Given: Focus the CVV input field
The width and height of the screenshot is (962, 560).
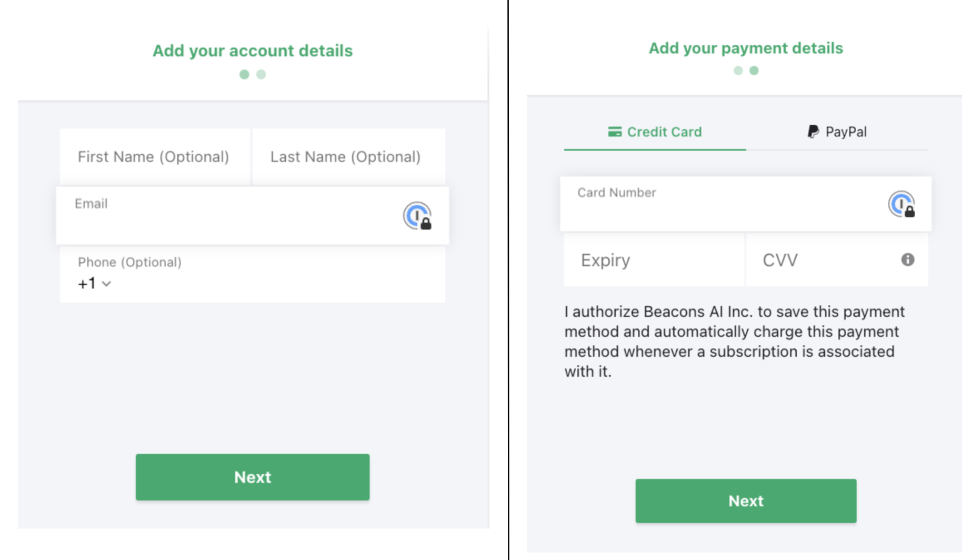Looking at the screenshot, I should [837, 260].
